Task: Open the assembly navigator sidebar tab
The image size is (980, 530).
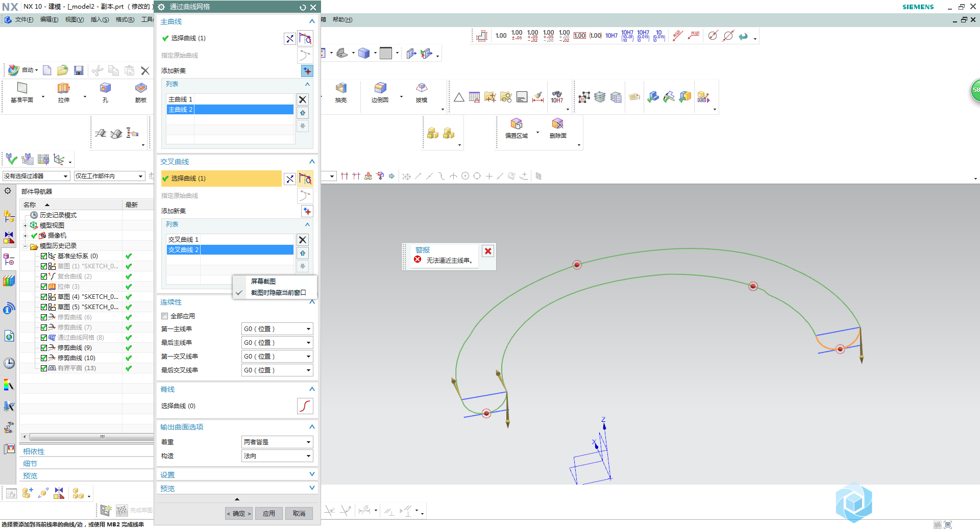Action: pyautogui.click(x=9, y=216)
